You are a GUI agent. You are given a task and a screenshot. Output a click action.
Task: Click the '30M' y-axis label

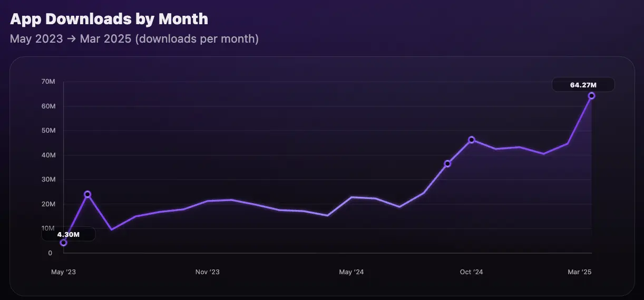pyautogui.click(x=48, y=179)
